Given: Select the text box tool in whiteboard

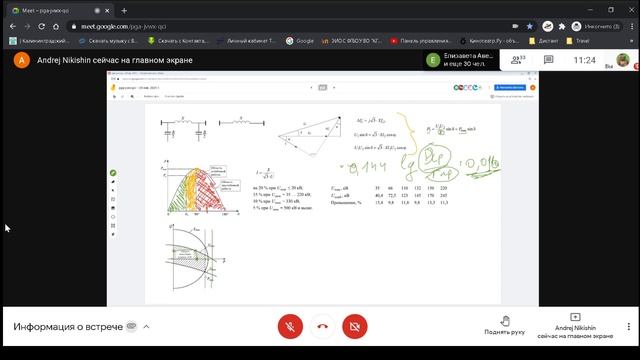Looking at the screenshot, I should [113, 226].
